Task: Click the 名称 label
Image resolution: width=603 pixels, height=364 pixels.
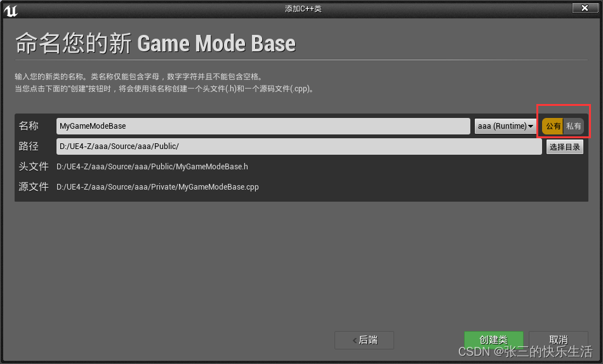Action: pos(29,126)
